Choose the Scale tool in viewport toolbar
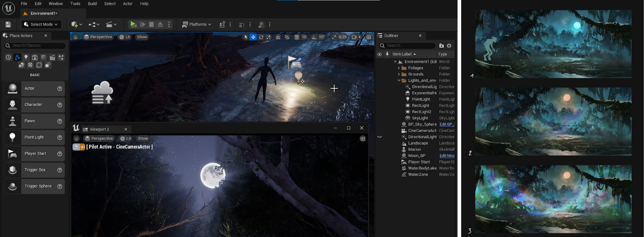644x237 pixels. 269,37
